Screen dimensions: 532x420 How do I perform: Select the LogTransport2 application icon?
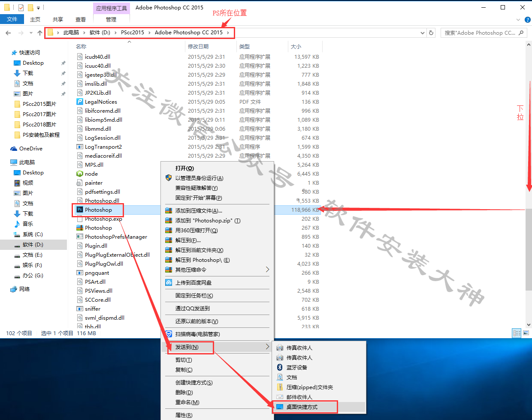(x=80, y=147)
